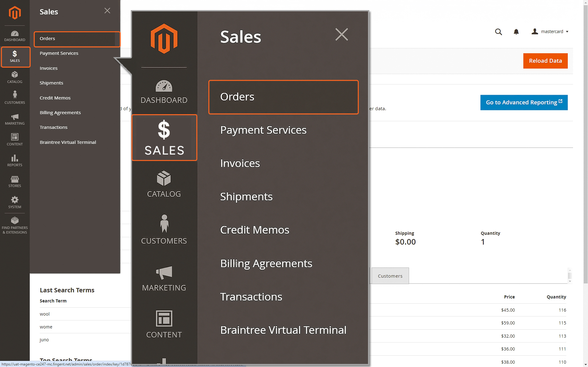Open the System gear sidebar item

tap(15, 203)
